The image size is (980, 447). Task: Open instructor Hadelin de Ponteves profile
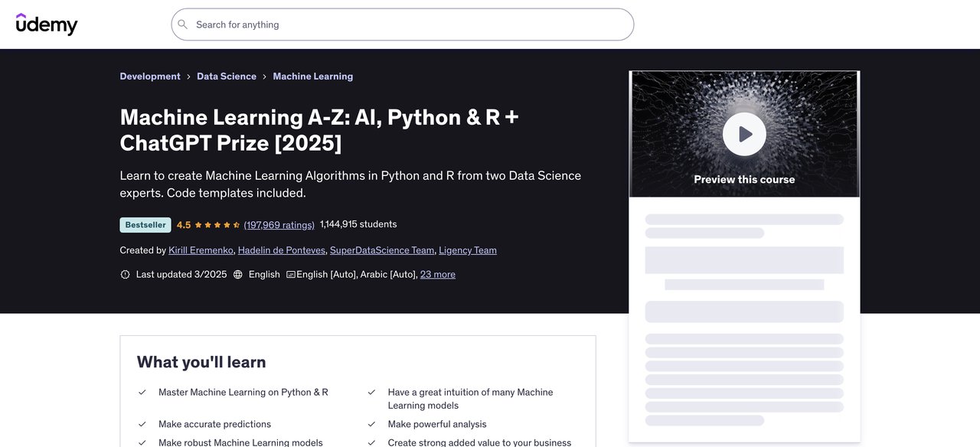click(x=282, y=250)
